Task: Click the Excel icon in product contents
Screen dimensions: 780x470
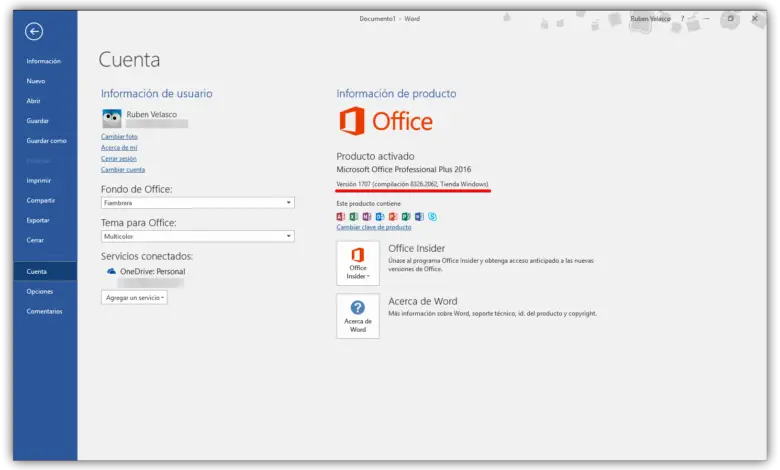Action: [354, 216]
